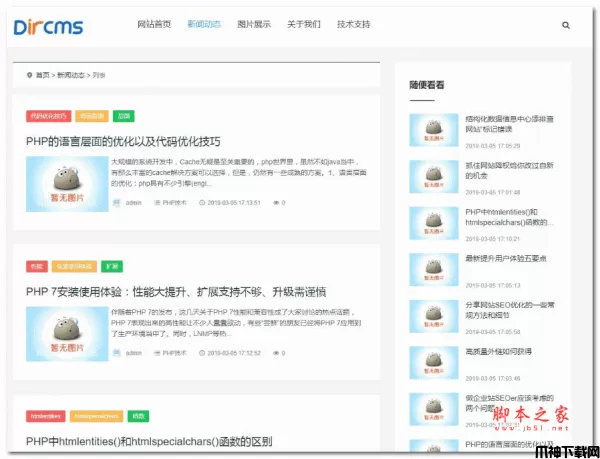Click the Dircms logo
The height and width of the screenshot is (459, 600).
pyautogui.click(x=48, y=27)
